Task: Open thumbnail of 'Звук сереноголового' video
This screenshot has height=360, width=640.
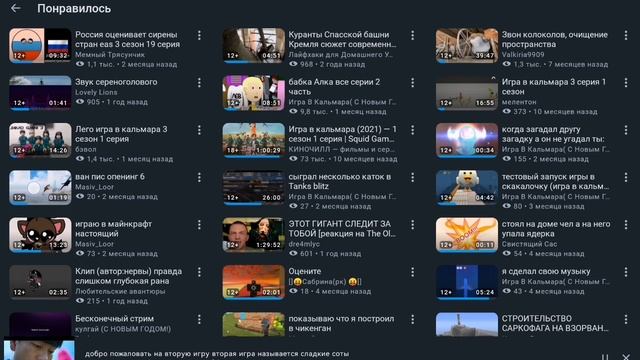Action: 40,93
